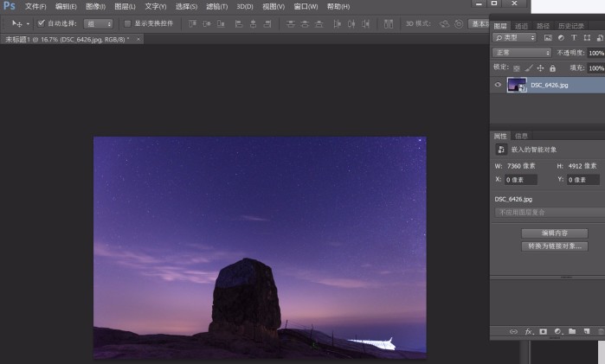
Task: Click the distribute vertical centers icon
Action: (x=305, y=24)
